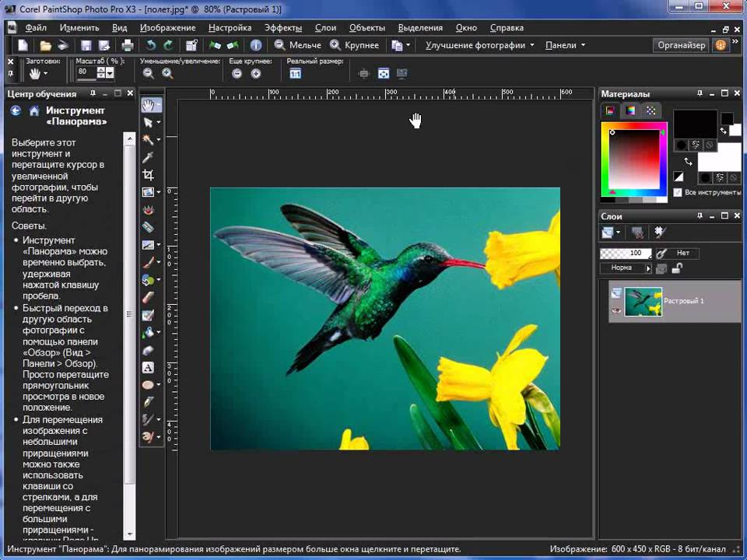Click black-and-white reset materials icon
The image size is (747, 560).
(x=679, y=177)
